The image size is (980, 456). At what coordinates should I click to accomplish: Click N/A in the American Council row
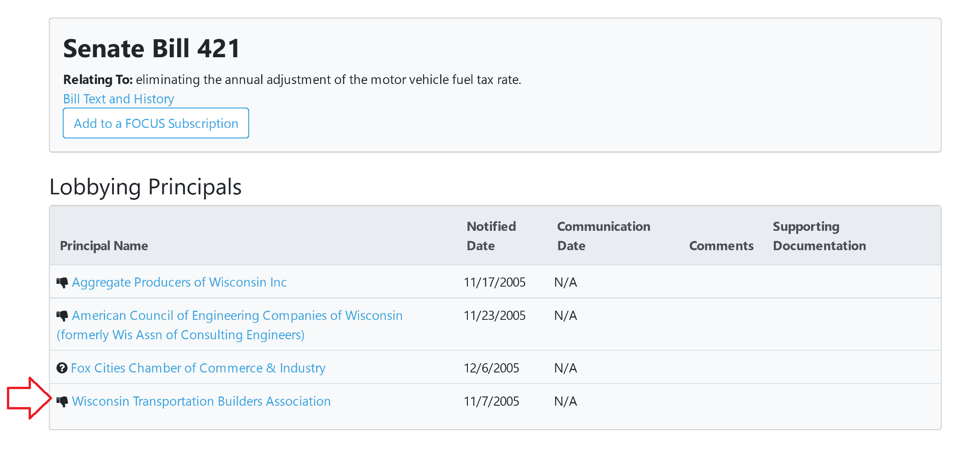pos(566,315)
